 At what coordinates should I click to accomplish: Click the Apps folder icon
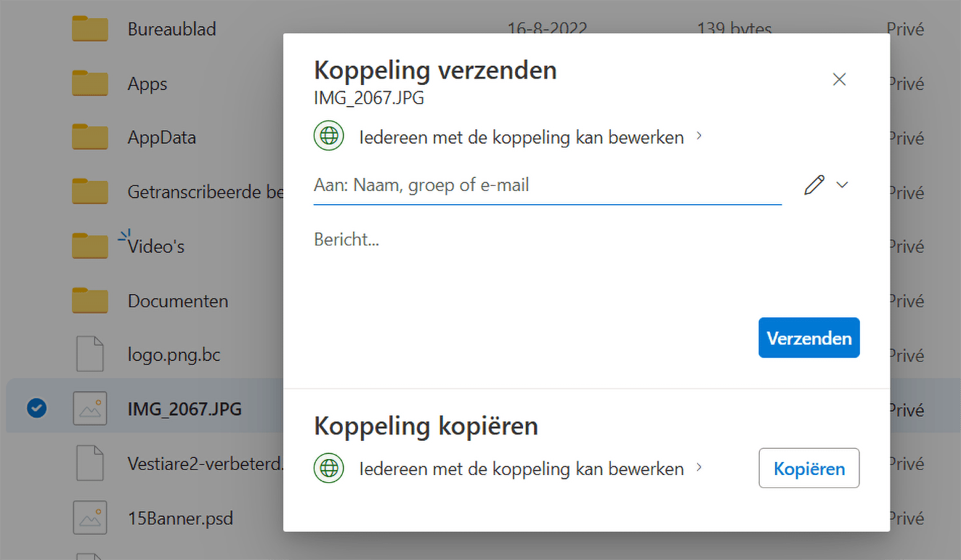coord(90,84)
